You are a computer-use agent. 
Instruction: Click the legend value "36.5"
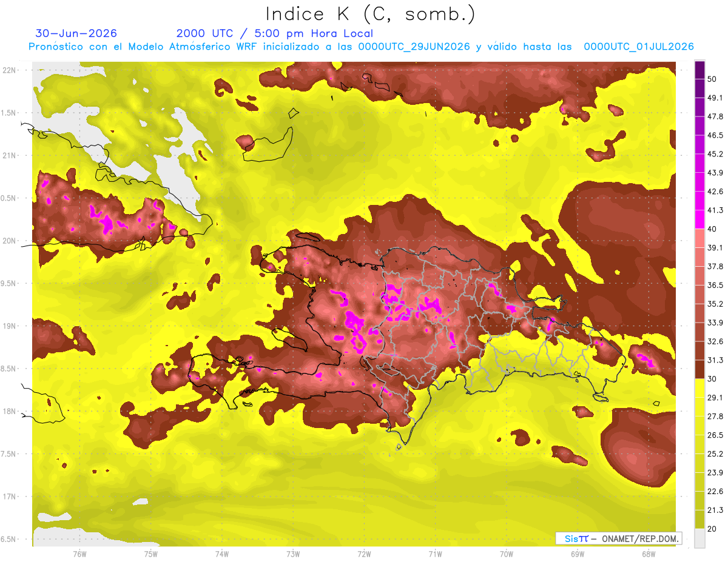[715, 285]
